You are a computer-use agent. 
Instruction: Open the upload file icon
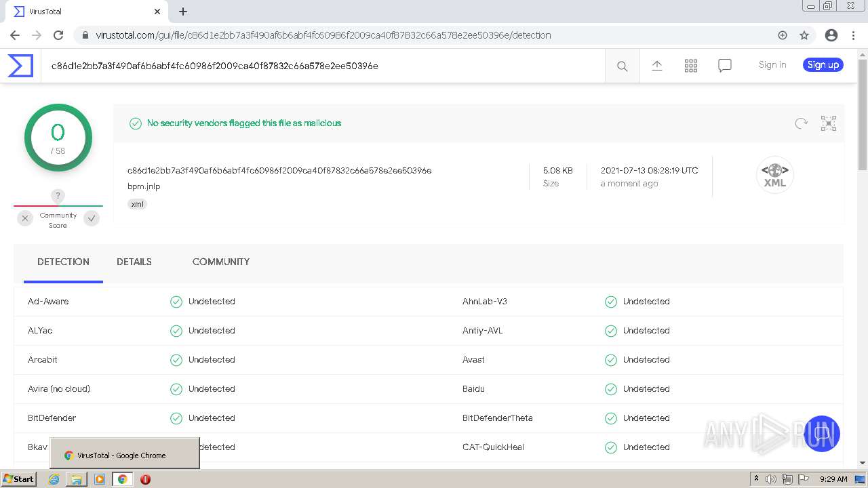[656, 66]
